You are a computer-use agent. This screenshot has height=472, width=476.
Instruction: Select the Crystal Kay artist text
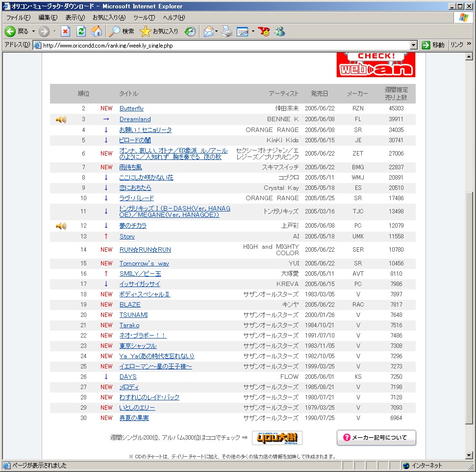(x=281, y=188)
